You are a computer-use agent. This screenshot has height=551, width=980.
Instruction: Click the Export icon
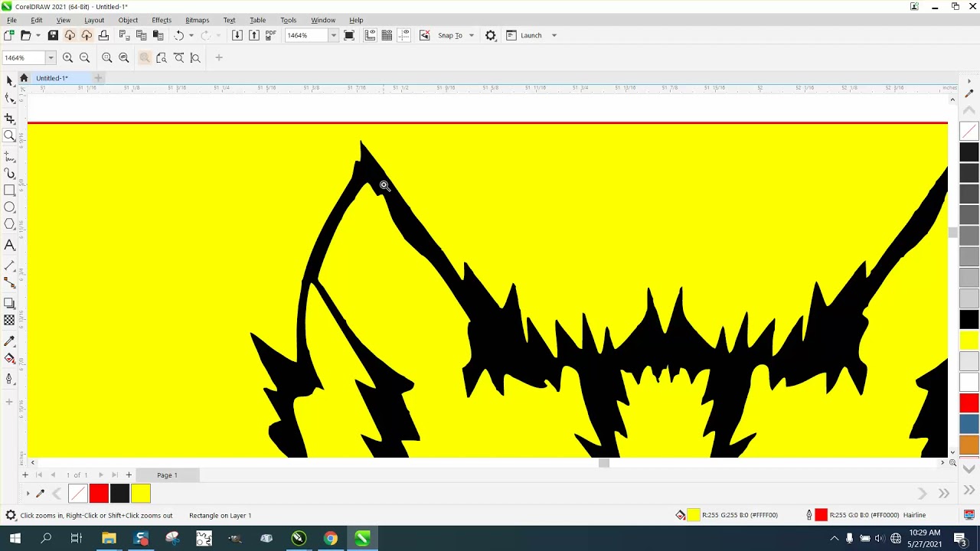pyautogui.click(x=253, y=35)
